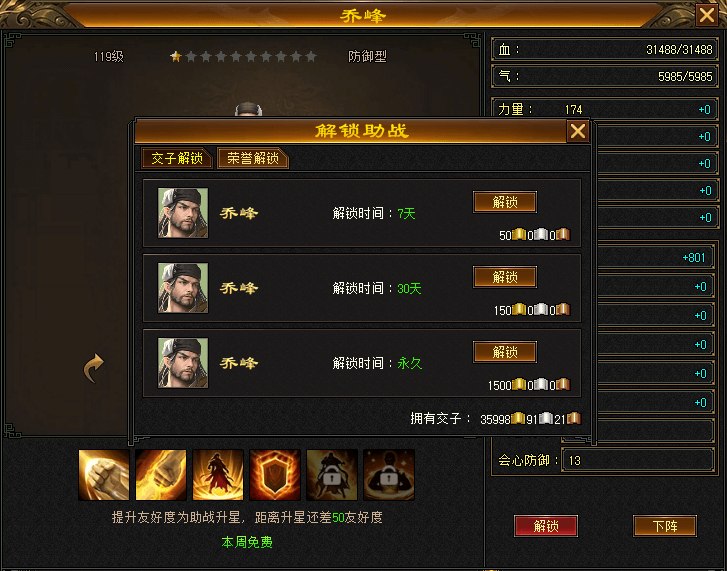Select the golden glowing fist skill icon
The image size is (727, 571).
click(x=161, y=475)
